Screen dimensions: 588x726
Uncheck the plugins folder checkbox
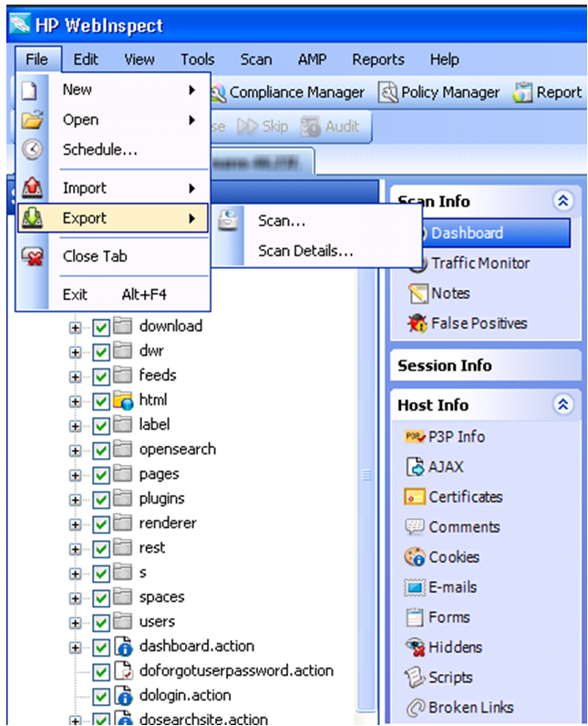(101, 500)
